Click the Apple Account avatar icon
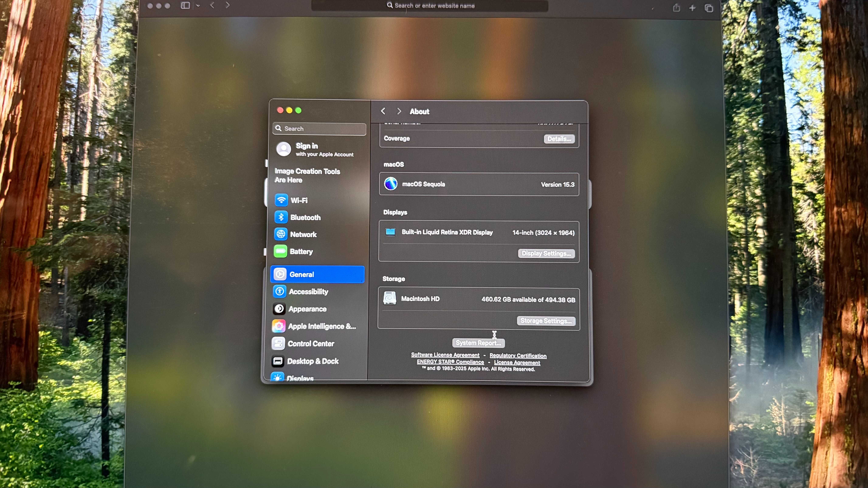The width and height of the screenshot is (868, 488). coord(283,149)
